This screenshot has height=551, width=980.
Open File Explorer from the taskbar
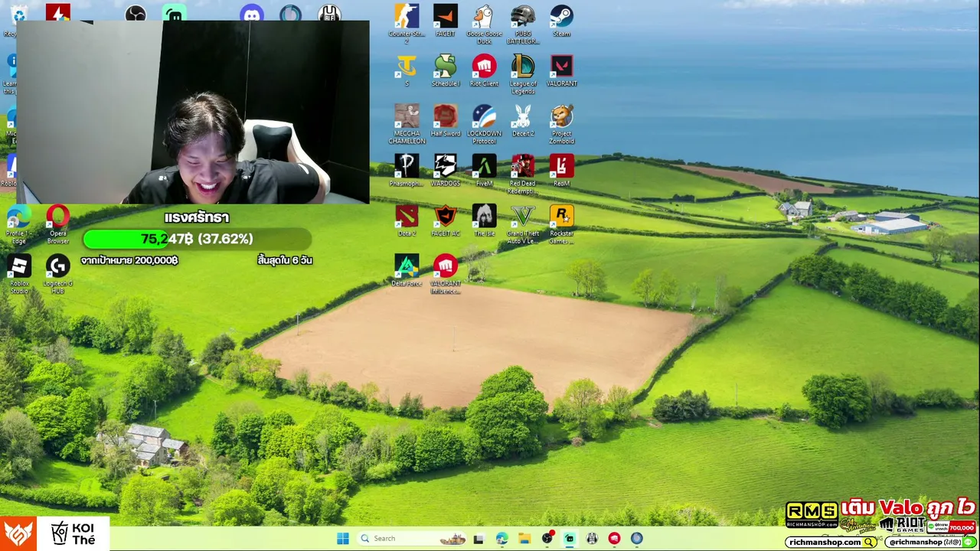[x=524, y=538]
